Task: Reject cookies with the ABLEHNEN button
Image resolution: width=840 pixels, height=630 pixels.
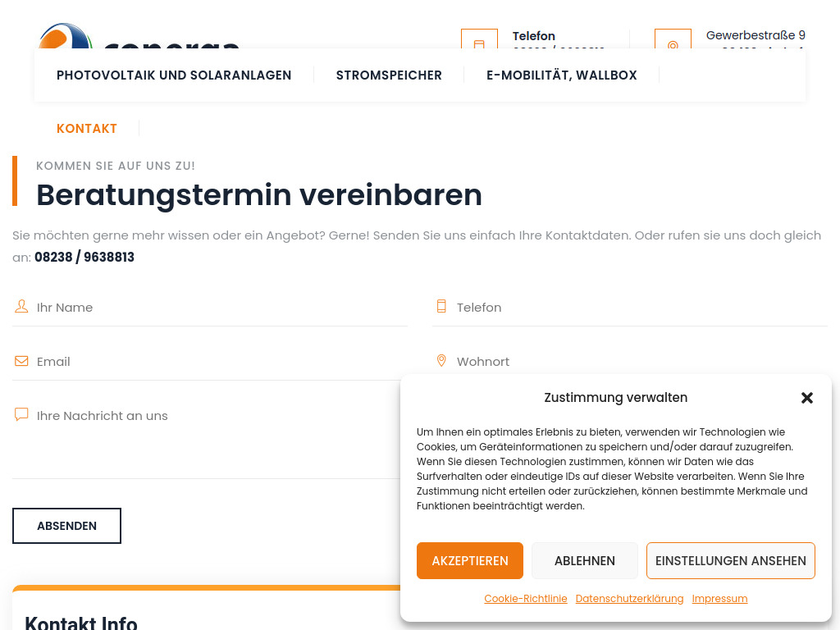Action: point(584,560)
